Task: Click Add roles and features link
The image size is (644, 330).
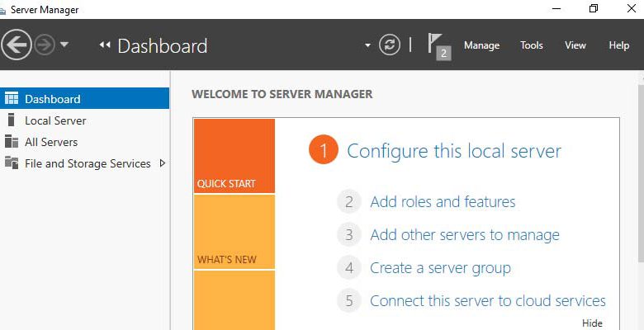Action: [443, 202]
